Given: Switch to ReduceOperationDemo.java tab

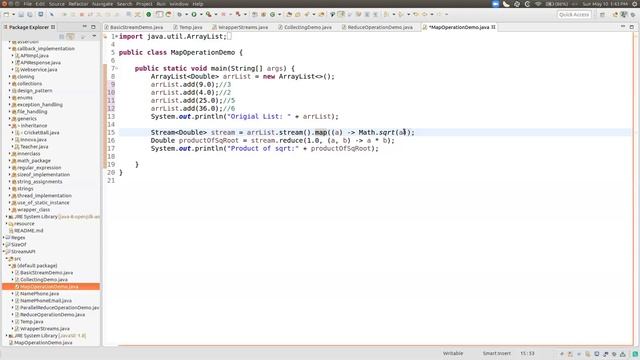Looking at the screenshot, I should pos(380,27).
